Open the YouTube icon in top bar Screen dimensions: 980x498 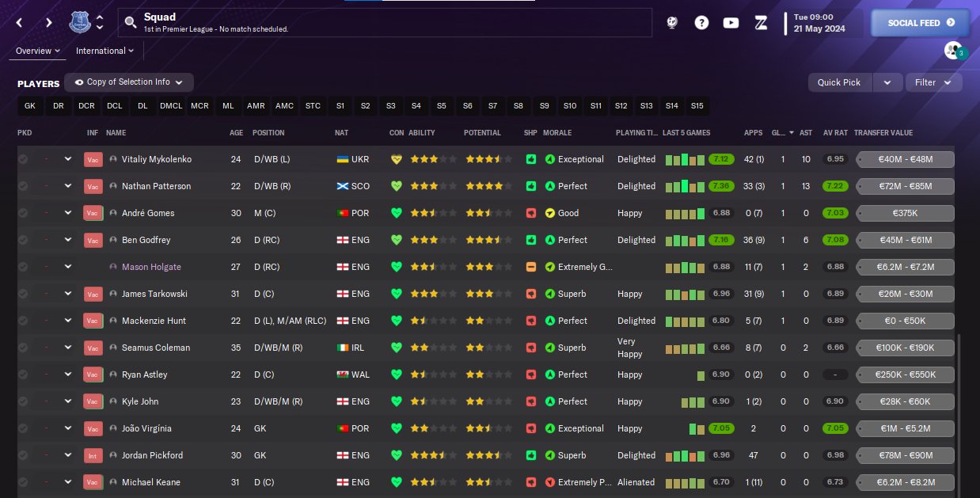731,23
